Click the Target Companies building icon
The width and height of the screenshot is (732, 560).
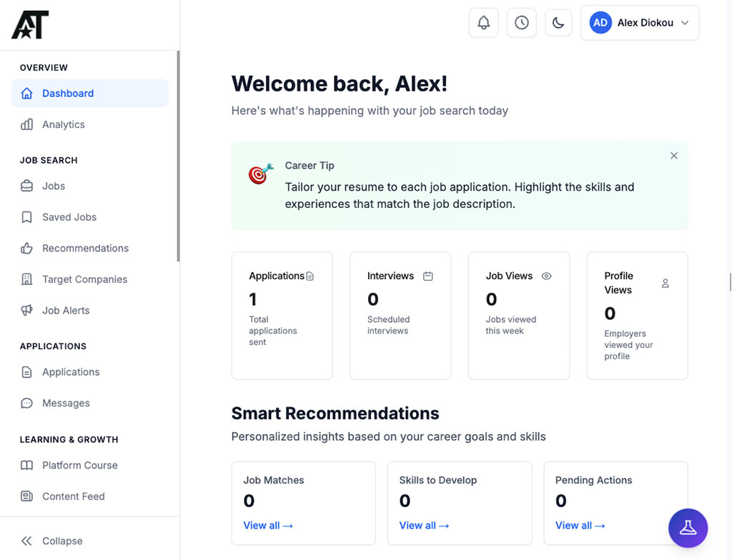tap(27, 279)
